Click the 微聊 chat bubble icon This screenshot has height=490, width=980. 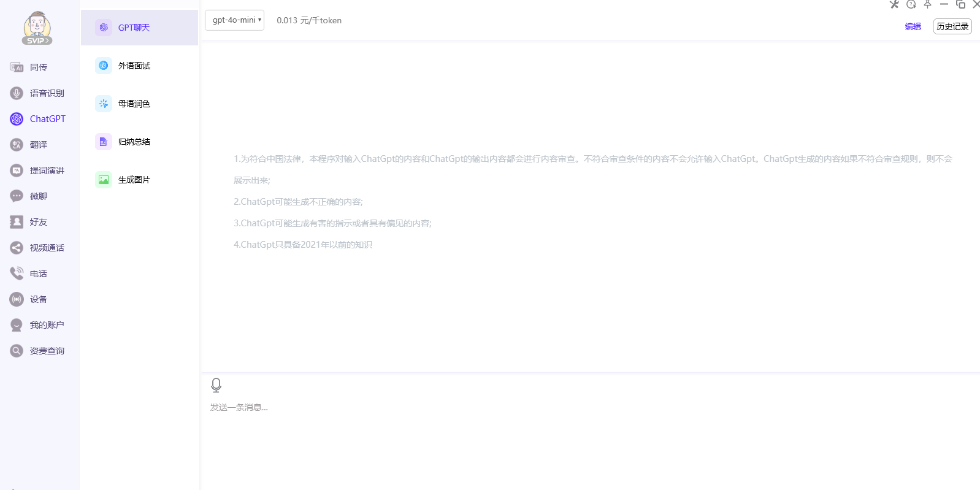(17, 196)
